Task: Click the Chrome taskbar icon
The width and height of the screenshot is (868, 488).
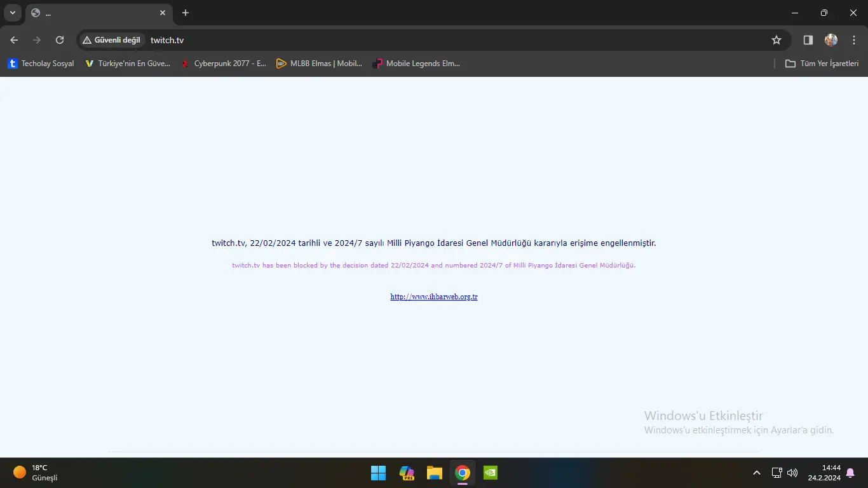Action: coord(463,473)
